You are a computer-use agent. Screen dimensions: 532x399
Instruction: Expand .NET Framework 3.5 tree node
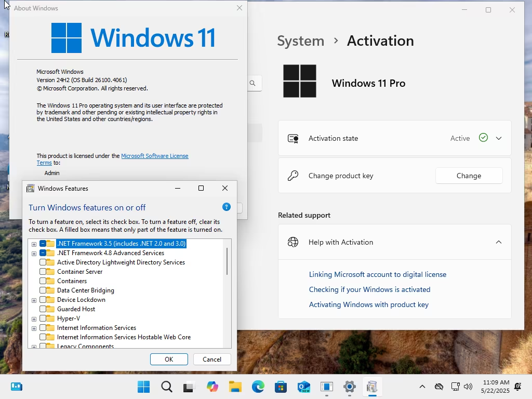point(34,244)
